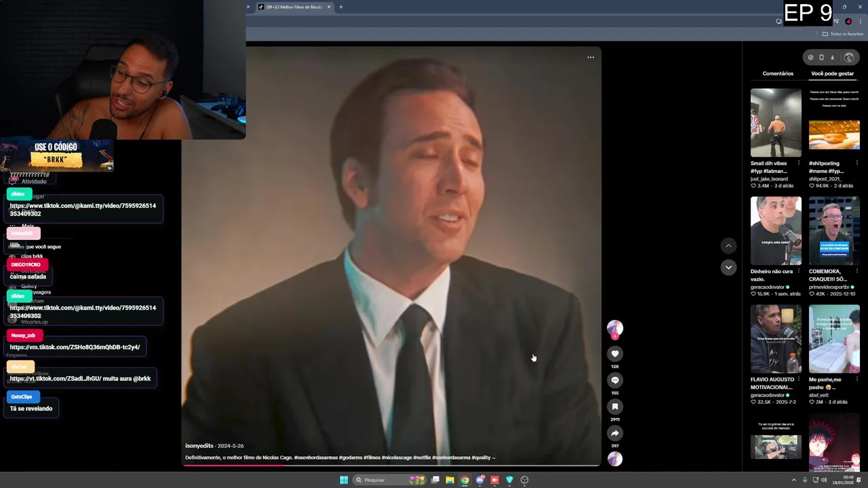The height and width of the screenshot is (488, 868).
Task: Open the geracaodevalor profile under Dinheiro não cura
Action: coord(768,287)
